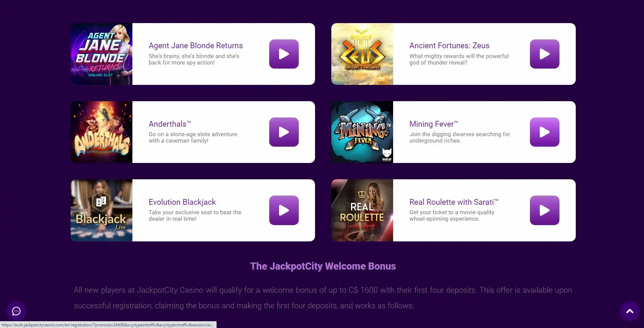Click the scroll-to-top arrow button
644x328 pixels.
(630, 311)
